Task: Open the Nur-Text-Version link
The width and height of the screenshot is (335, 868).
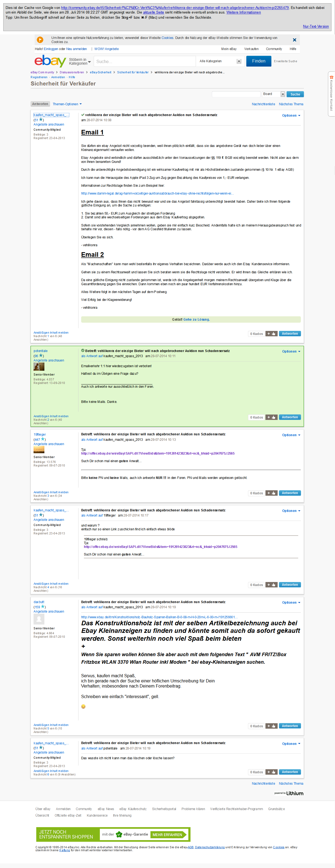Action: click(x=316, y=26)
